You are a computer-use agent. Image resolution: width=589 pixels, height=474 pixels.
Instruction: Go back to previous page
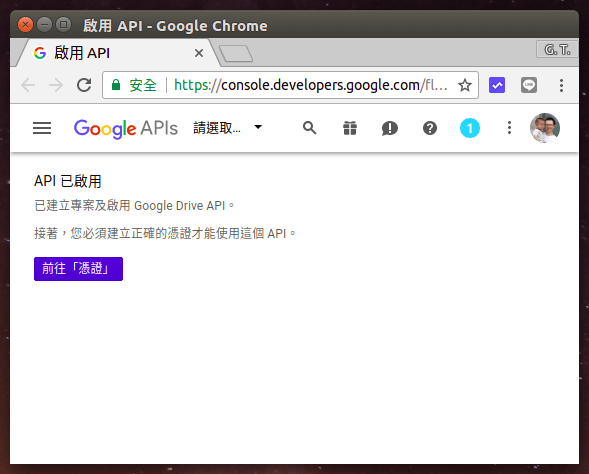point(28,85)
